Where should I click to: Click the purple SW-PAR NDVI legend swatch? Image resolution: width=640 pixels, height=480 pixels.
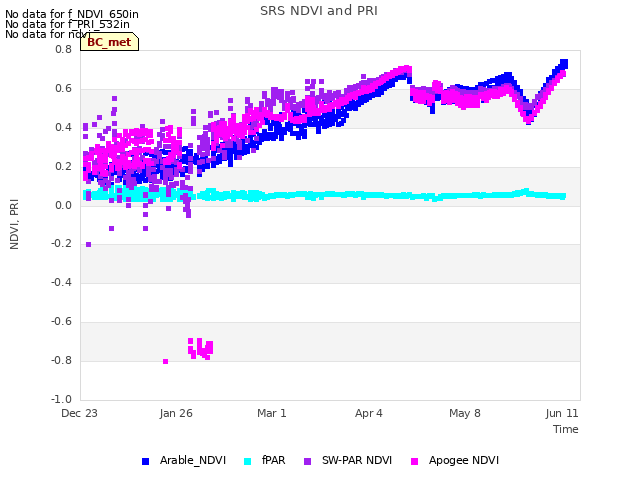click(307, 461)
